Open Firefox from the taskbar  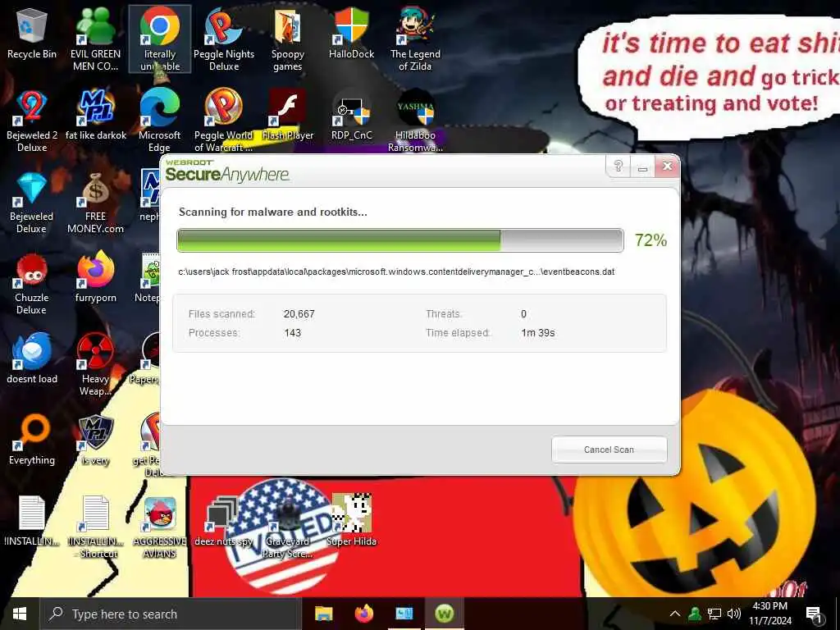coord(364,614)
